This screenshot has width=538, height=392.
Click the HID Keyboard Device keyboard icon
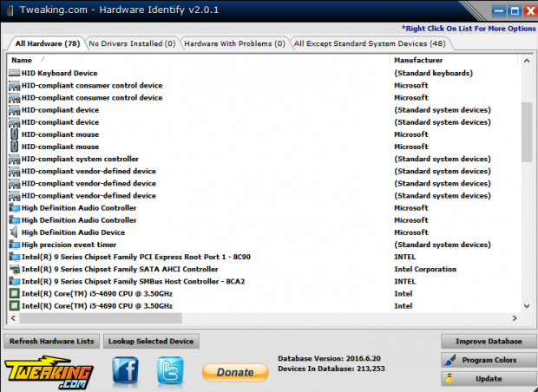point(14,73)
